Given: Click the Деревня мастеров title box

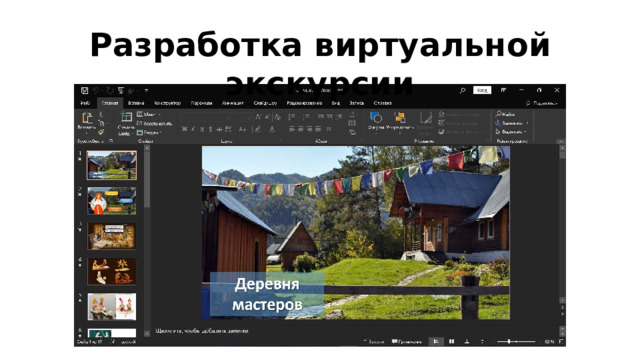Looking at the screenshot, I should pos(267,294).
